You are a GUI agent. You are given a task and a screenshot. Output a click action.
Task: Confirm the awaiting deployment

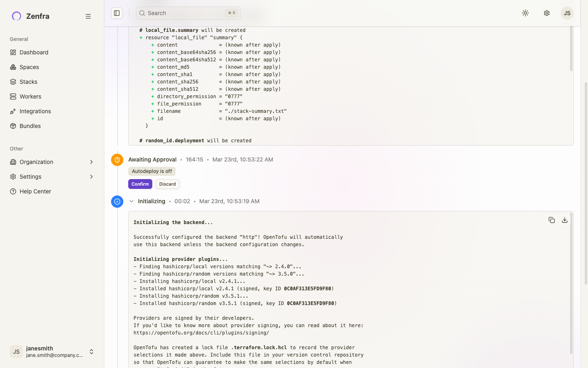tap(140, 184)
